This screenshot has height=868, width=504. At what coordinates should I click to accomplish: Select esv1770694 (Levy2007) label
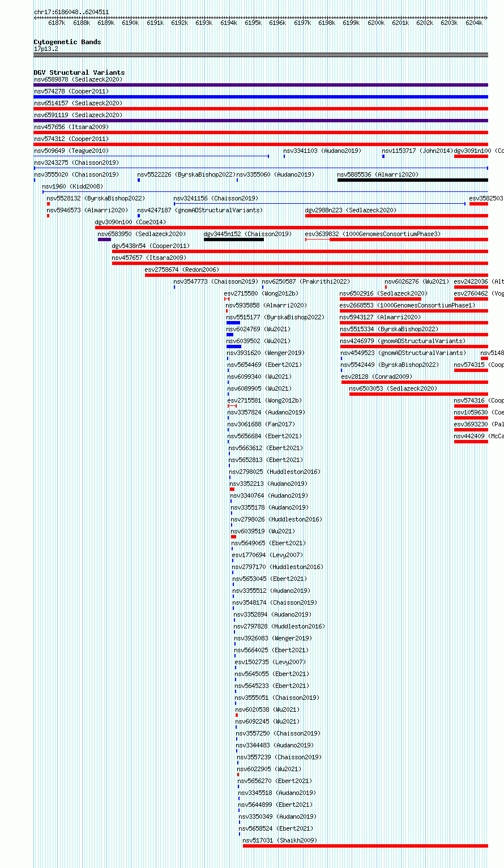click(267, 555)
